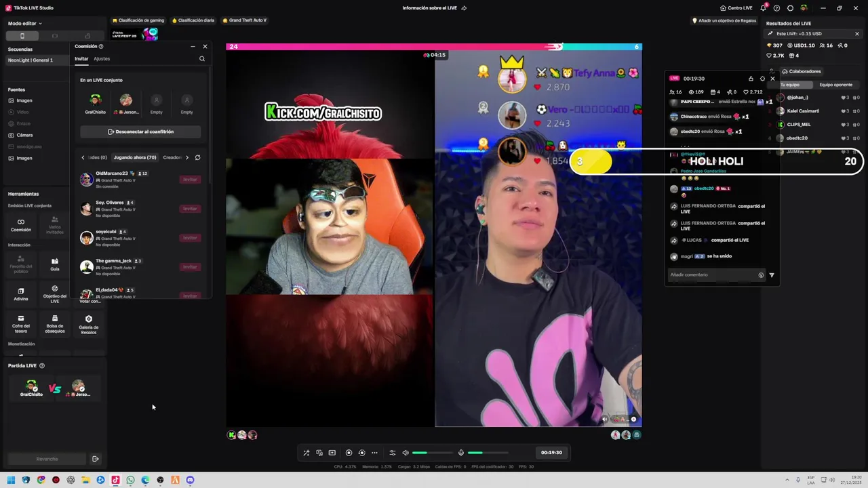Open Bolsa de obsequios tool
The height and width of the screenshot is (488, 868).
(x=55, y=324)
